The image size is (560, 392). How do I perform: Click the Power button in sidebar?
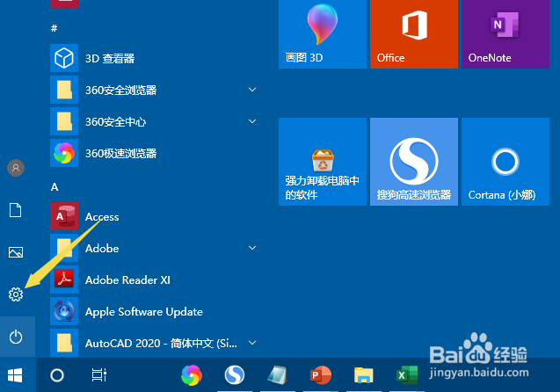click(16, 337)
